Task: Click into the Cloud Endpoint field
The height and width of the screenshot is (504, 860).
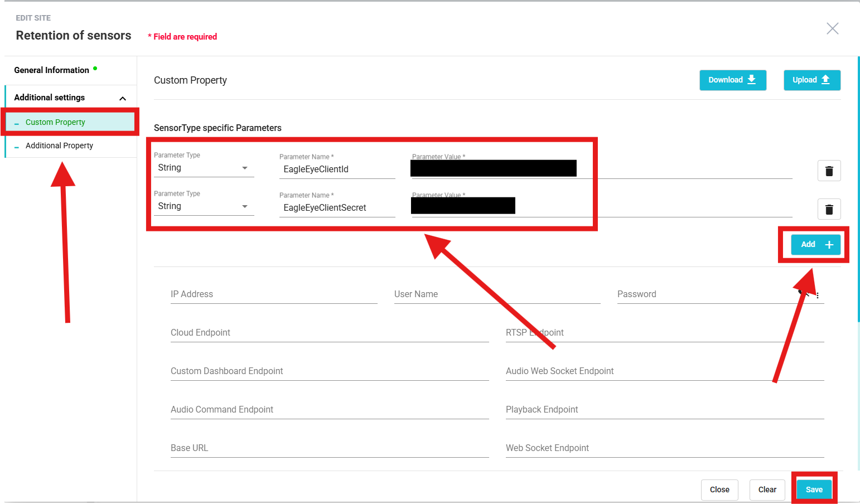Action: (x=329, y=333)
